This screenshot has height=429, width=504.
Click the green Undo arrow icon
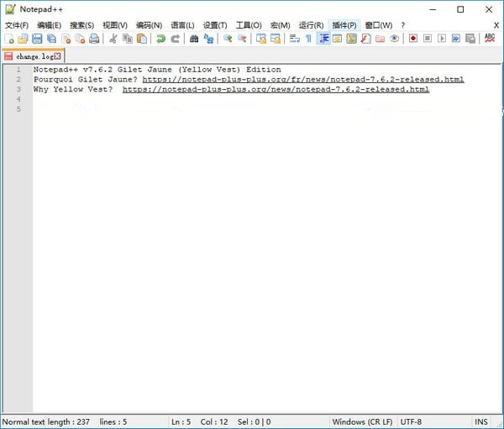pos(160,39)
